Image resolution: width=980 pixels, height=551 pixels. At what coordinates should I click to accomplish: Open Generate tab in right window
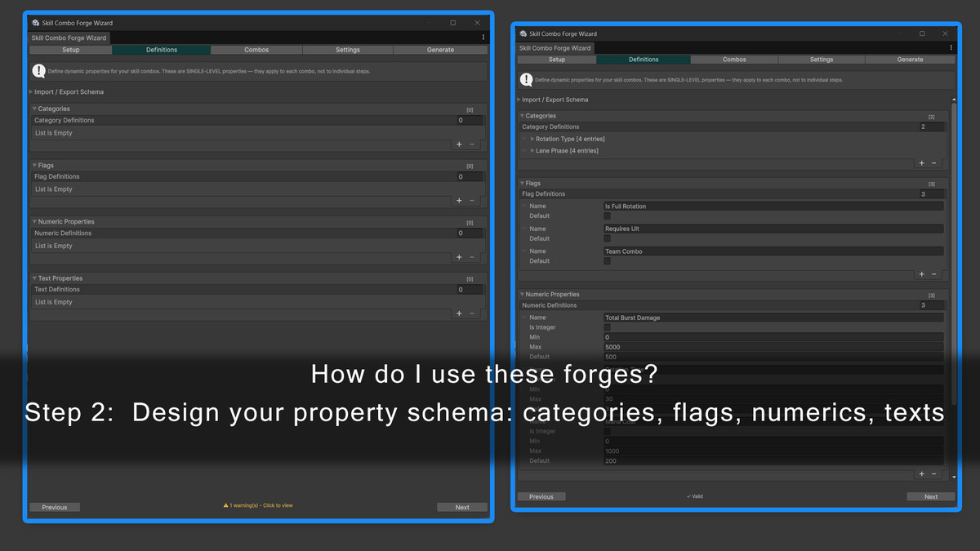[910, 60]
